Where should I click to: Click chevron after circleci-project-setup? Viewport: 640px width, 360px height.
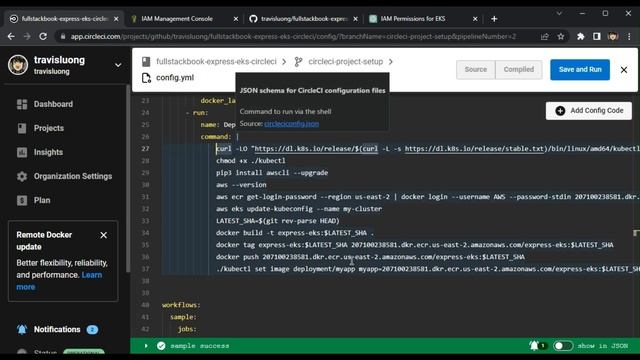pos(391,62)
